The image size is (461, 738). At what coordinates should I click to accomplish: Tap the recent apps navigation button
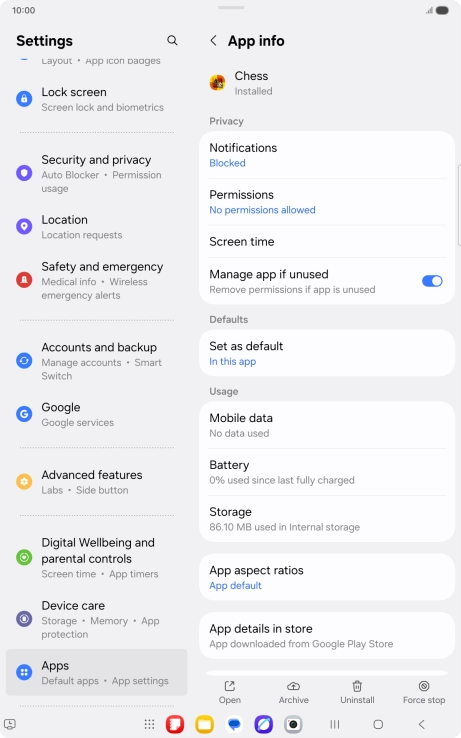[335, 724]
